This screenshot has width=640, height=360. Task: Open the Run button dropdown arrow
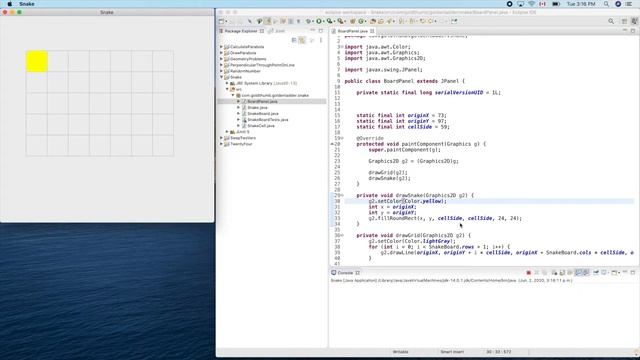click(x=324, y=21)
